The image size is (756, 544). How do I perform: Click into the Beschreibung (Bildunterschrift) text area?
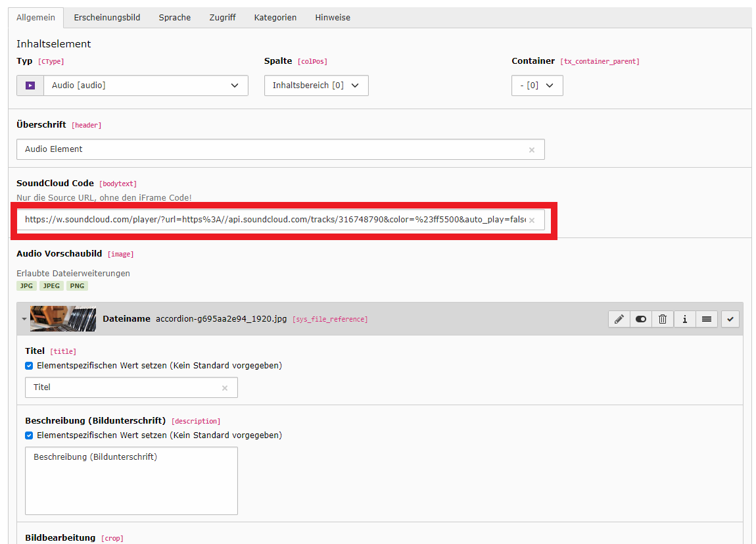click(x=131, y=481)
